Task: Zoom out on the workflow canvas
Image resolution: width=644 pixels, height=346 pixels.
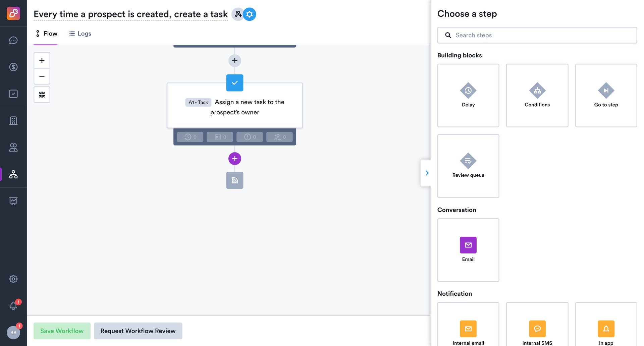Action: pos(42,76)
